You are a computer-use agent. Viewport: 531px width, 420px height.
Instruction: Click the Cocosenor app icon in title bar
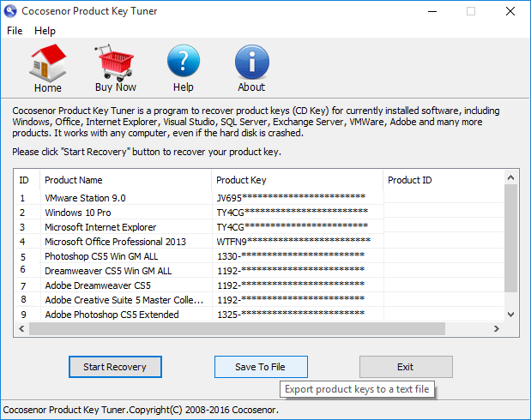point(10,11)
